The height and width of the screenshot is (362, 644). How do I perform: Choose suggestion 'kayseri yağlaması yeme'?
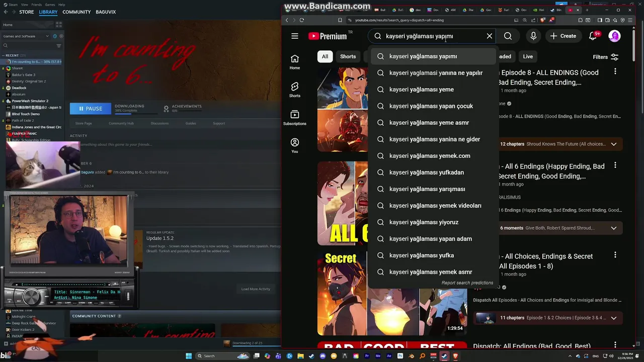(433, 89)
